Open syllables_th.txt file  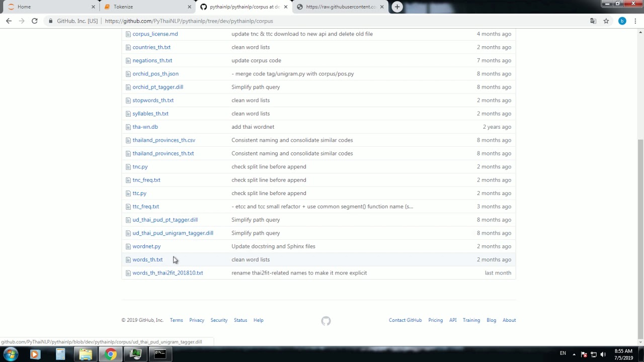[150, 114]
